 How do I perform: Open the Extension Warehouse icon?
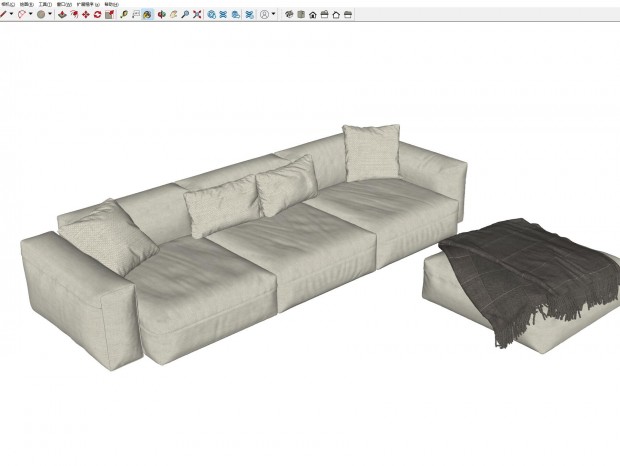223,15
